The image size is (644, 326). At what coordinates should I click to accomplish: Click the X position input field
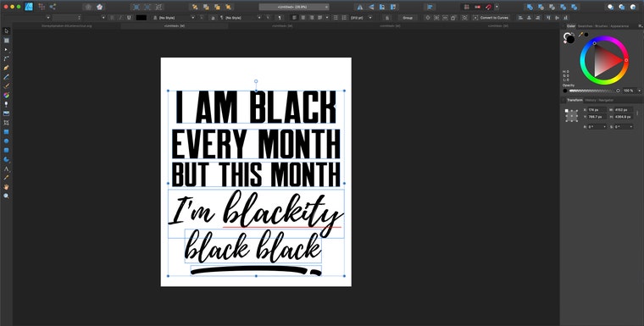coord(597,110)
